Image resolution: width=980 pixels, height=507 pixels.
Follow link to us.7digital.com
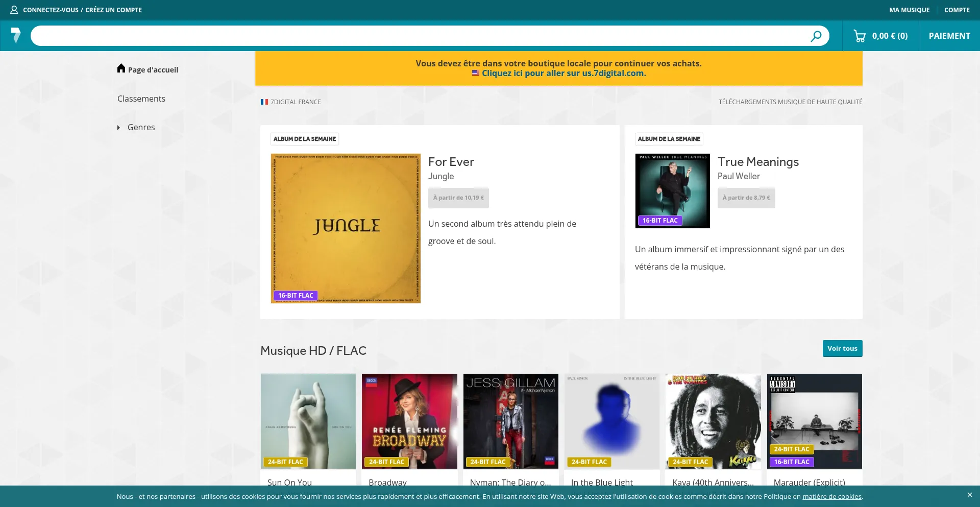coord(563,73)
